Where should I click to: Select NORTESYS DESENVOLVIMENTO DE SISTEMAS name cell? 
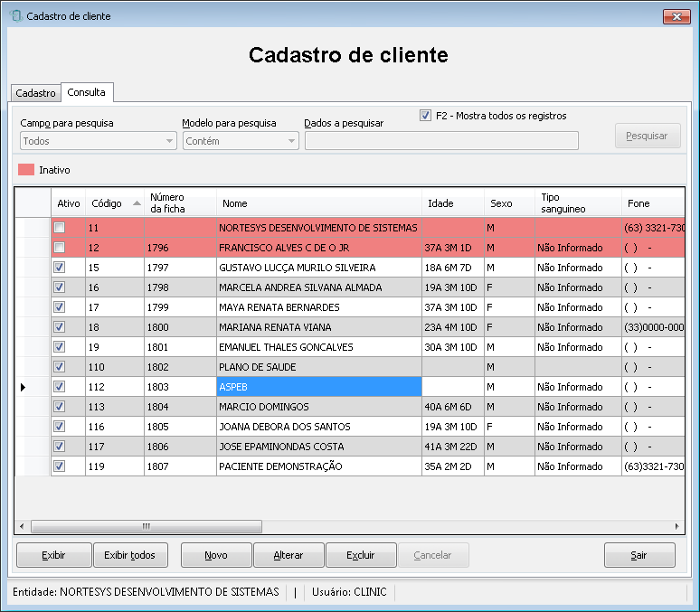click(319, 228)
